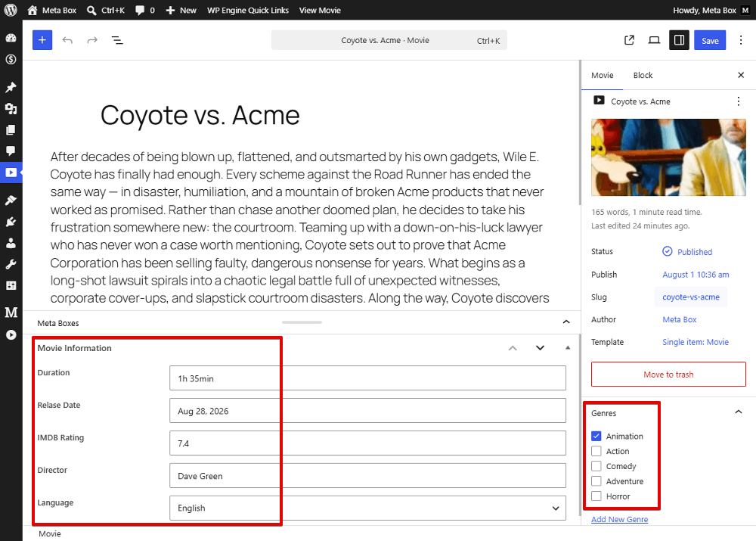Viewport: 756px width, 541px height.
Task: Switch to the Block tab
Action: coord(643,76)
